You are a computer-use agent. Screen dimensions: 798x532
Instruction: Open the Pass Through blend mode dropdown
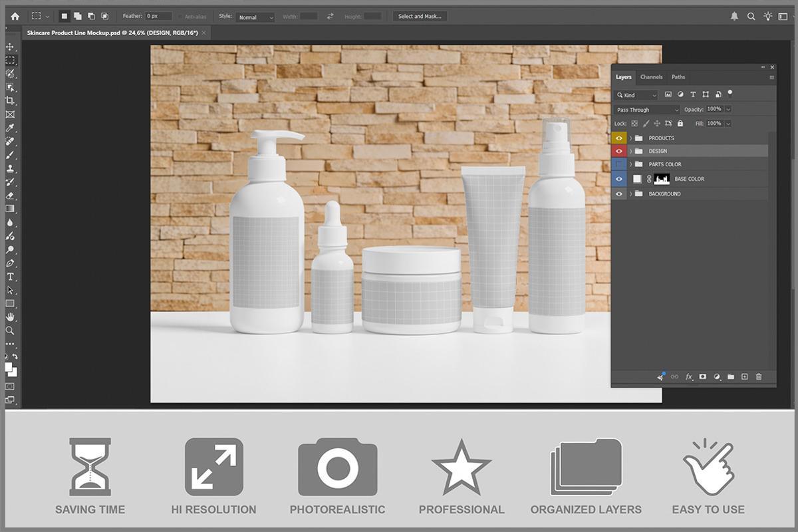click(647, 110)
